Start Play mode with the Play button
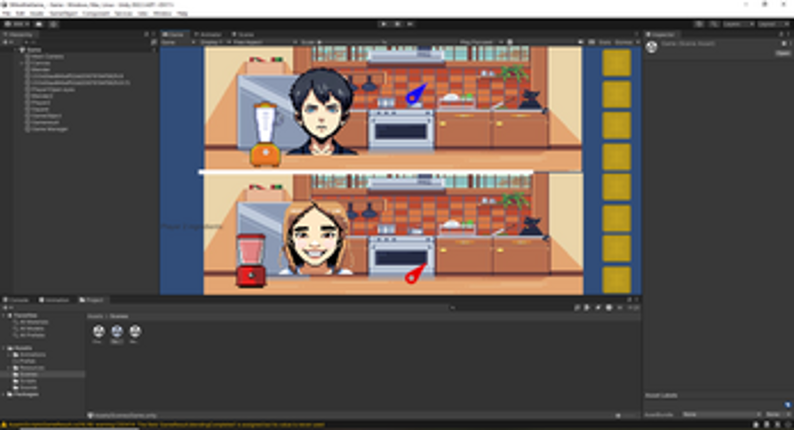Viewport: 794px width, 430px height. point(383,24)
